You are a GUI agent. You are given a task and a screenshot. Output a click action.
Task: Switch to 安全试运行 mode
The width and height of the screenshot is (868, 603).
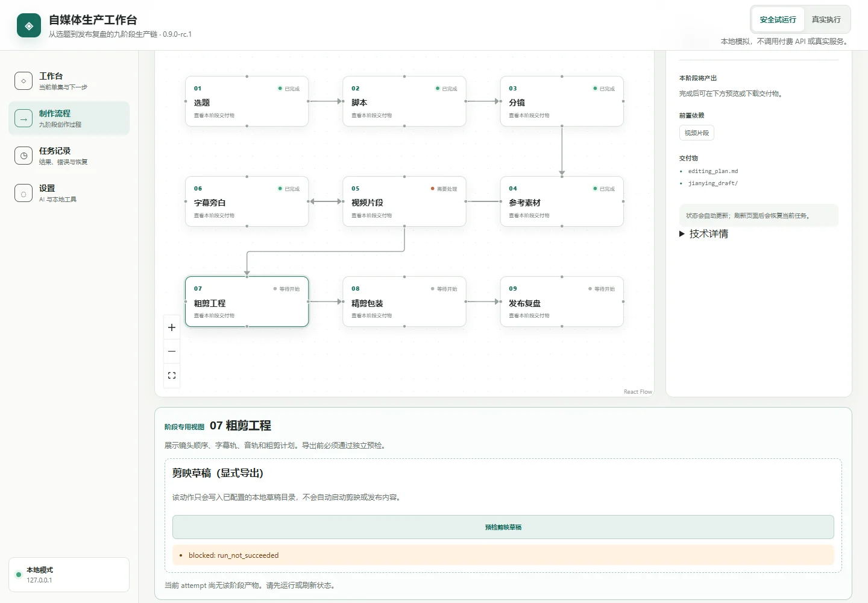click(x=778, y=20)
